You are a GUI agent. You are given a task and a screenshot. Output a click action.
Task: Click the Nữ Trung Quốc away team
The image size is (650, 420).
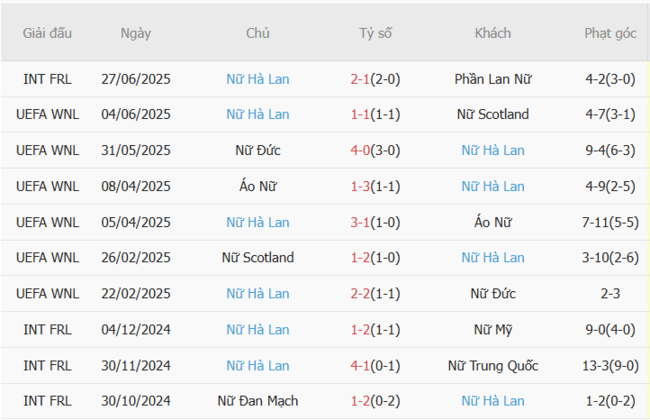(493, 366)
